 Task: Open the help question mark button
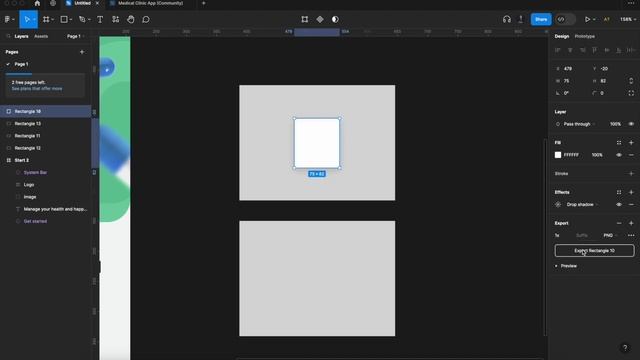(624, 348)
